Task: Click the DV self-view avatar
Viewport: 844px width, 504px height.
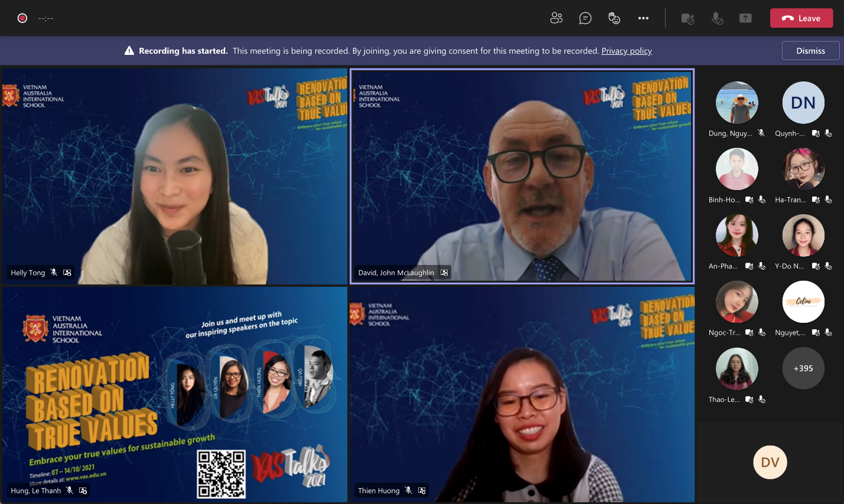Action: point(770,463)
